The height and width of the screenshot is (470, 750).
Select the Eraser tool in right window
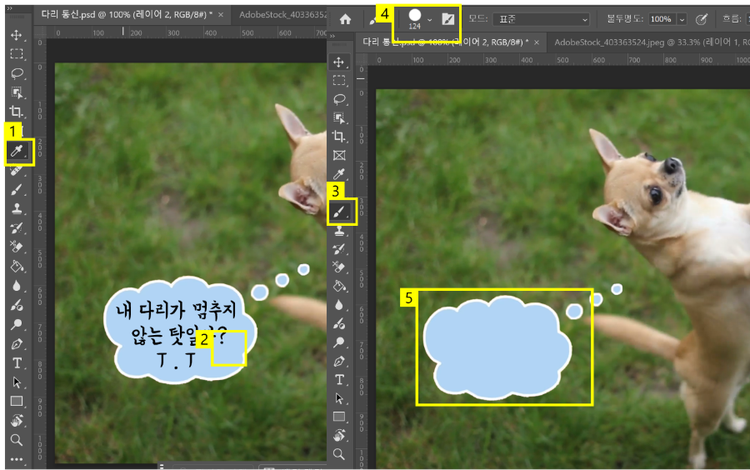339,268
